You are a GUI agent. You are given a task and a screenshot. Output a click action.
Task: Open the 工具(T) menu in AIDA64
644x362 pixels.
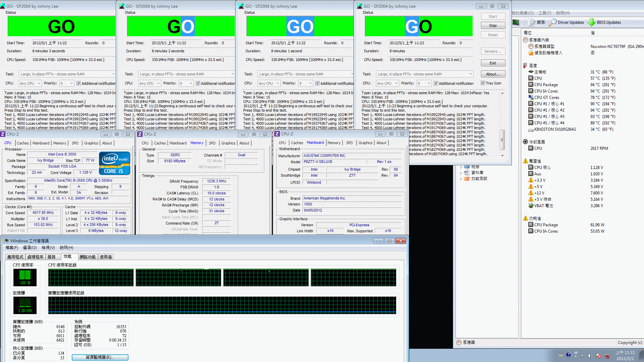click(545, 13)
